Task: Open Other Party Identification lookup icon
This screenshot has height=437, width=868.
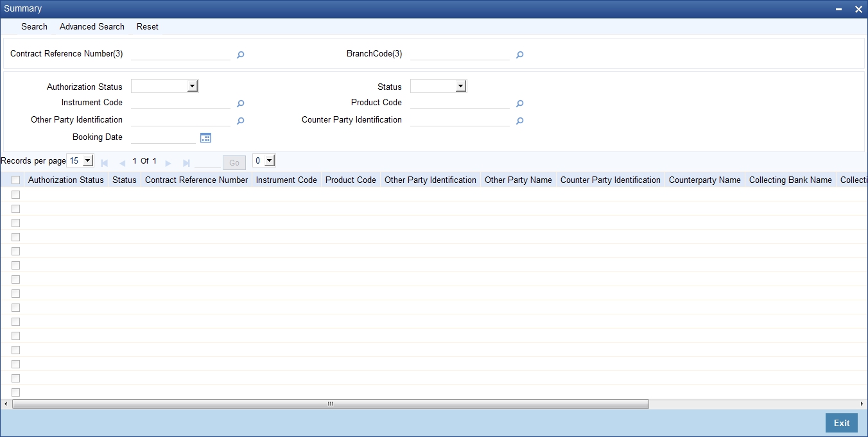Action: tap(241, 121)
